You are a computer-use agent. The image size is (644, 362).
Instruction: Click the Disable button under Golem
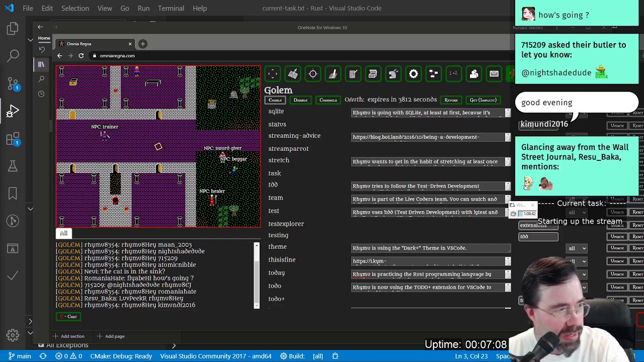point(300,100)
